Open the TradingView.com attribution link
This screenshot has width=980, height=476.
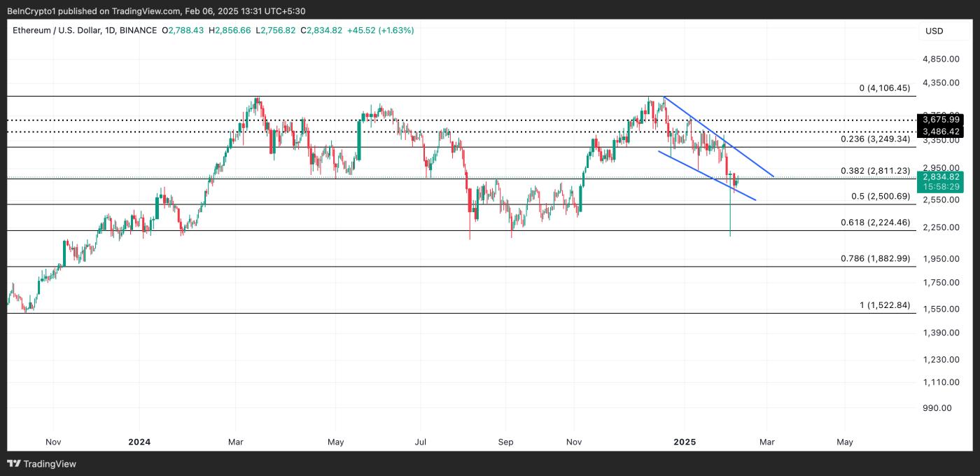147,11
